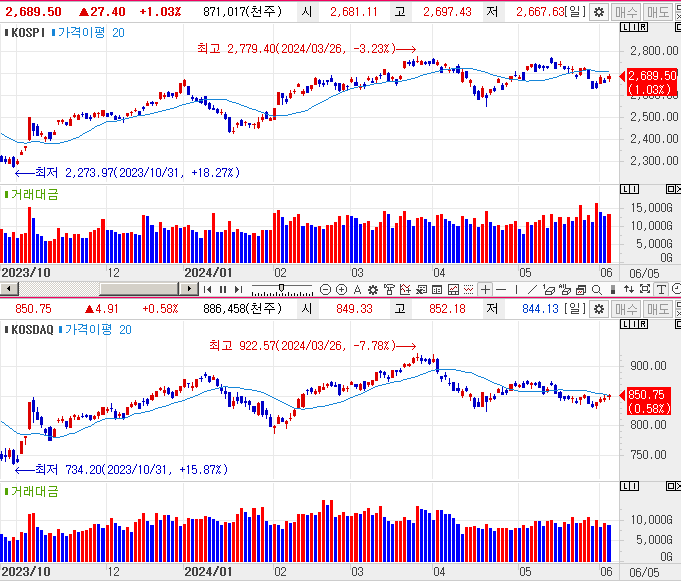Toggle the R button on KOSPI price panel

pyautogui.click(x=643, y=27)
